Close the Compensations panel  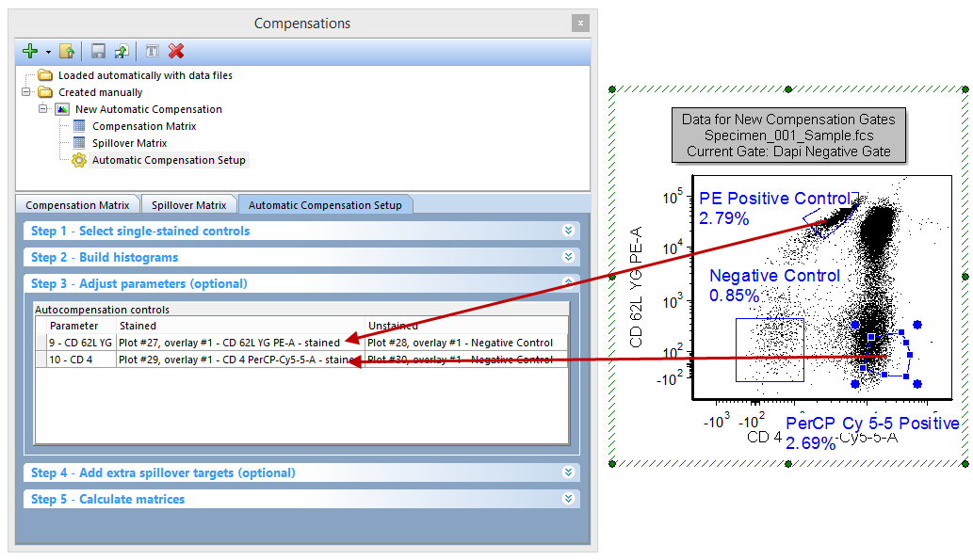point(580,24)
